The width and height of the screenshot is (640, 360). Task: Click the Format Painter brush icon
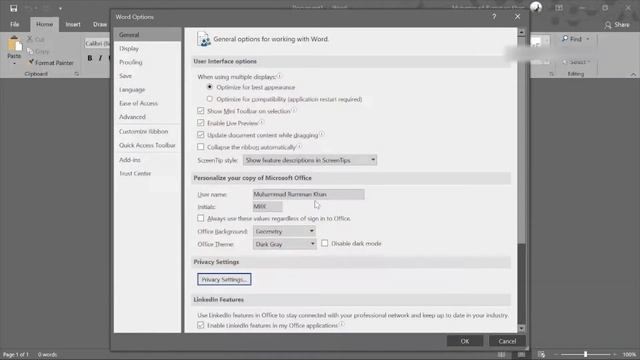(31, 62)
